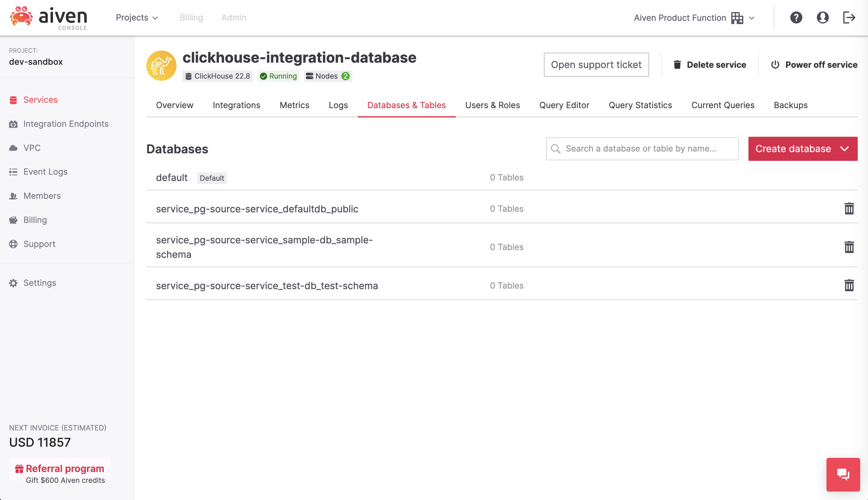Click the Settings gear icon
This screenshot has width=868, height=500.
pyautogui.click(x=13, y=283)
